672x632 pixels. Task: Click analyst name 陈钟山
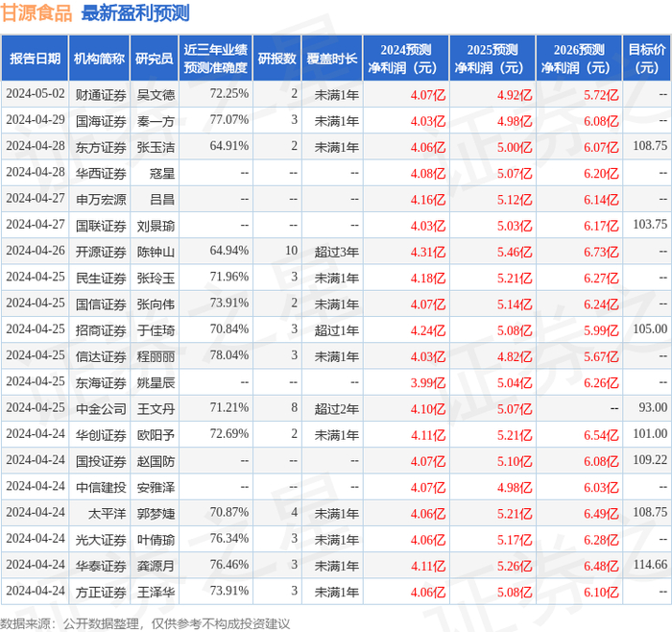156,252
